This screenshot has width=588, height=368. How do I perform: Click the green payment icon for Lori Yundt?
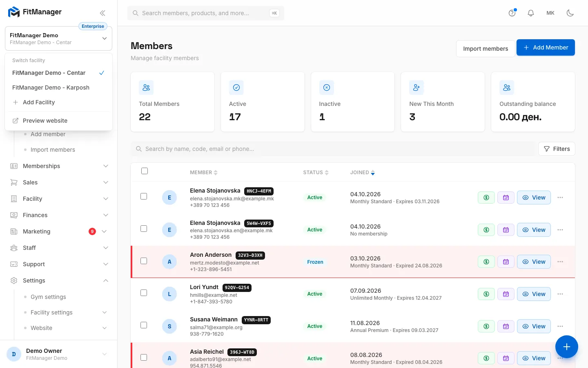point(486,294)
